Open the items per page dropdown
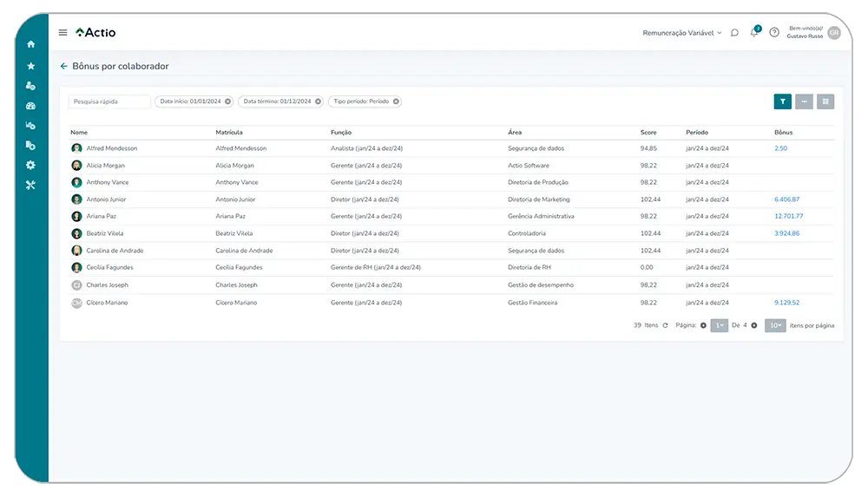Viewport: 868px width, 496px height. [775, 325]
